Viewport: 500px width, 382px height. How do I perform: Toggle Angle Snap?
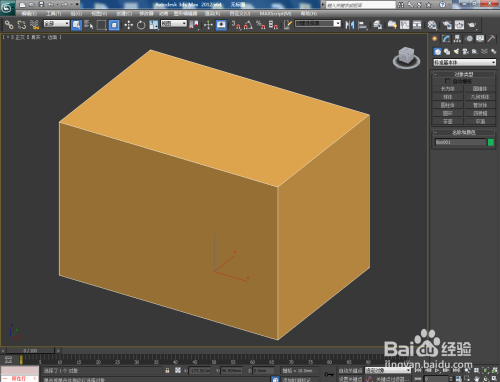tap(248, 25)
